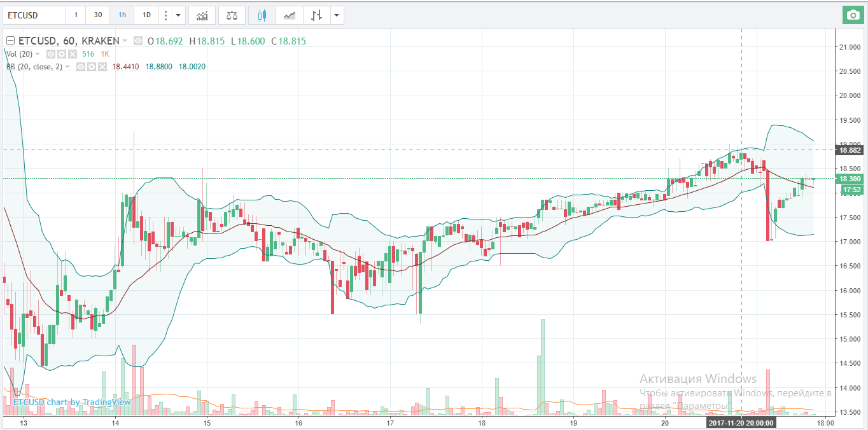This screenshot has width=868, height=430.
Task: Click the Compare scales icon
Action: pos(232,15)
